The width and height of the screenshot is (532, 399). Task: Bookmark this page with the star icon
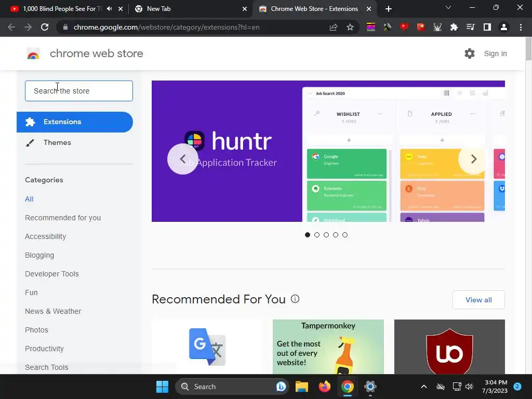(x=350, y=27)
